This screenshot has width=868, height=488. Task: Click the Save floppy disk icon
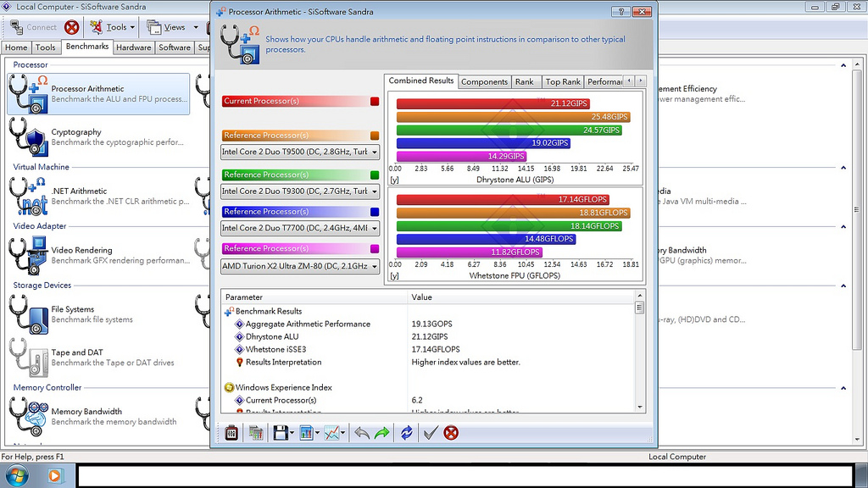280,433
